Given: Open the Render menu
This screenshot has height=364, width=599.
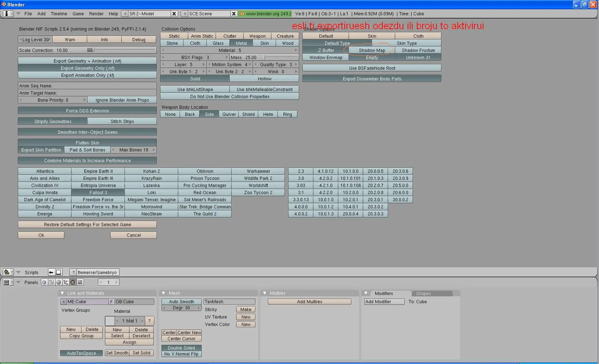Looking at the screenshot, I should tap(96, 14).
